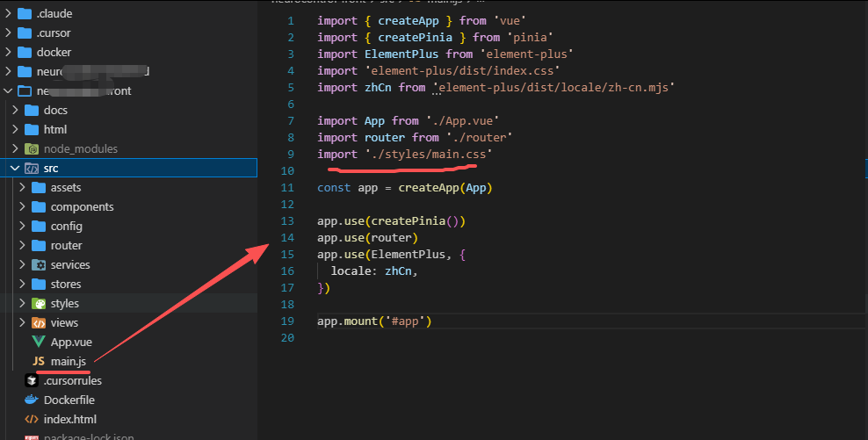This screenshot has height=440, width=868.
Task: Expand the .cursor folder chevron
Action: pos(8,33)
